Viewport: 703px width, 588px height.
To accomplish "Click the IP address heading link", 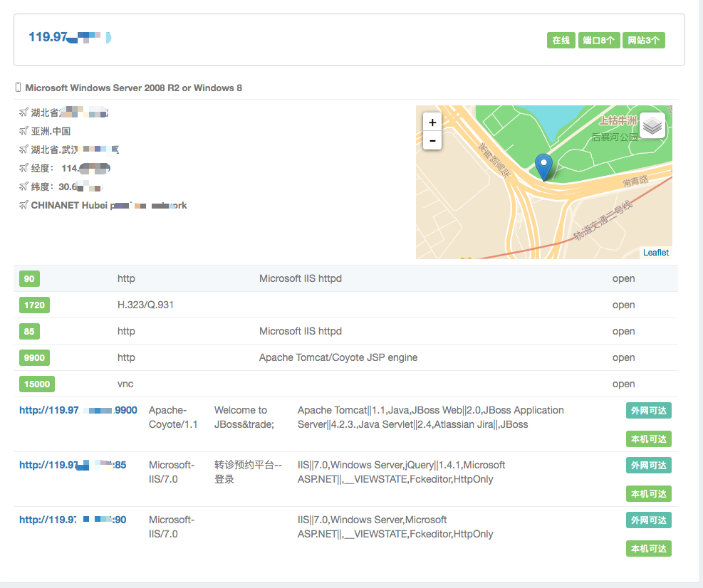I will [69, 37].
